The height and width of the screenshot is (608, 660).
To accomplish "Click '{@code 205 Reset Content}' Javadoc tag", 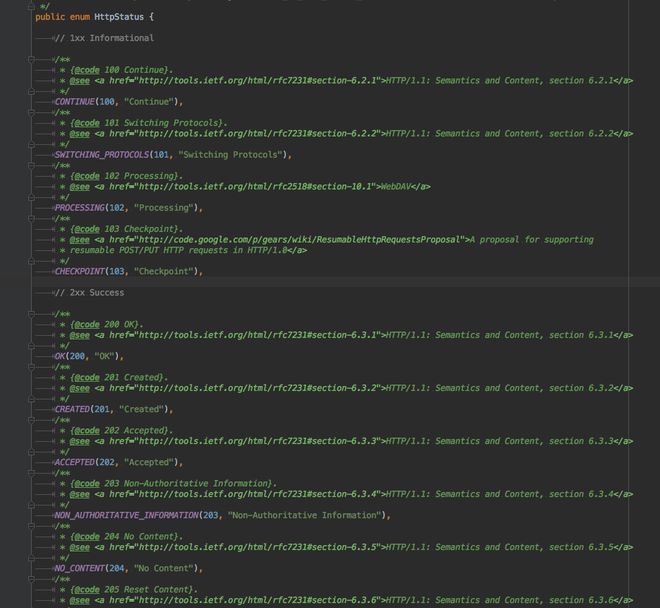I will click(131, 589).
